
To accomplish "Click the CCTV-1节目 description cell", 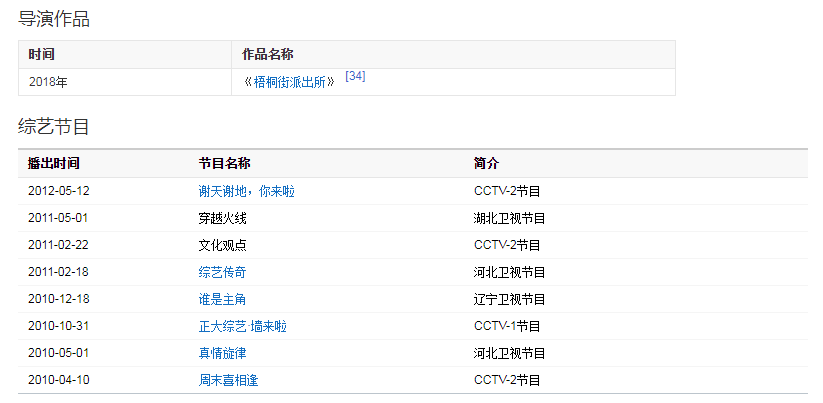I will (x=507, y=326).
